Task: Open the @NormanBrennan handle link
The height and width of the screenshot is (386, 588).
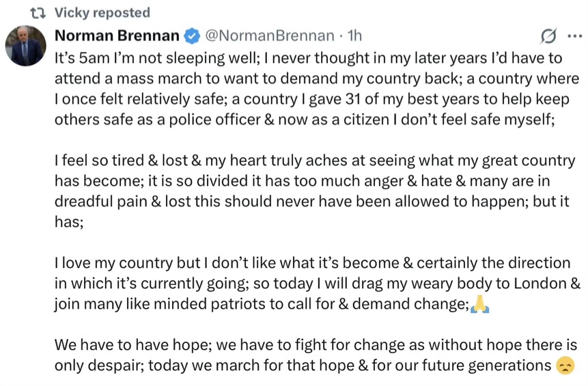Action: [270, 36]
